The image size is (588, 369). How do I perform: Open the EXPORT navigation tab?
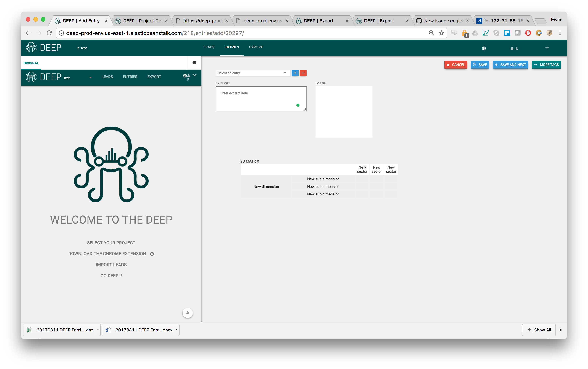click(256, 47)
